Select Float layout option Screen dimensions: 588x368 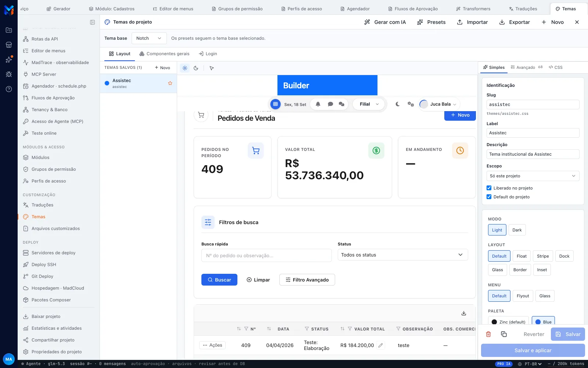(x=521, y=256)
